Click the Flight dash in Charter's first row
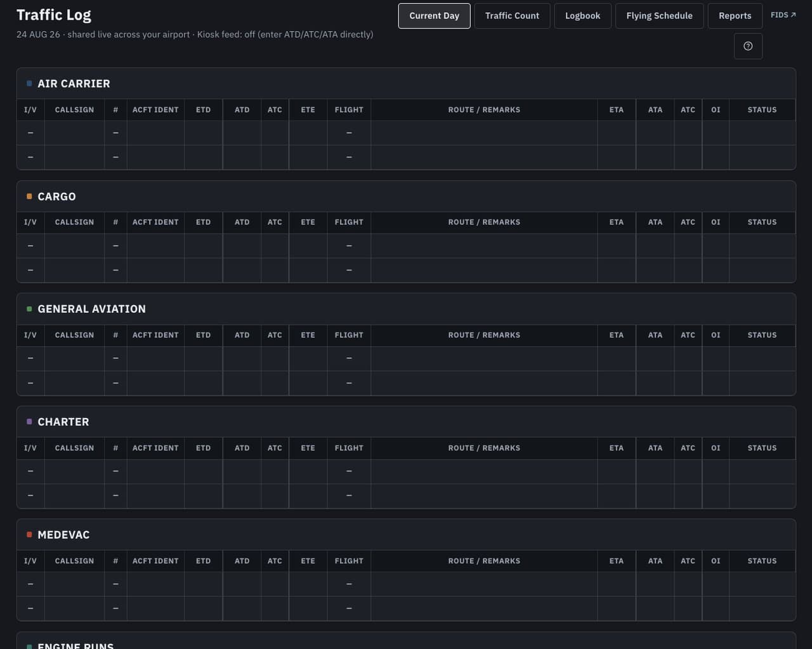The width and height of the screenshot is (812, 649). (x=349, y=471)
